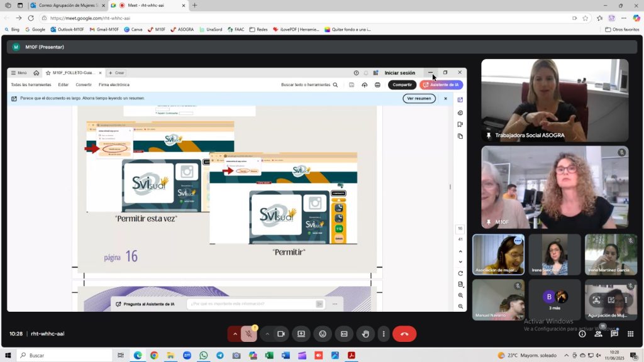Screen dimensions: 644x362
Task: Show the participants panel
Action: [599, 334]
